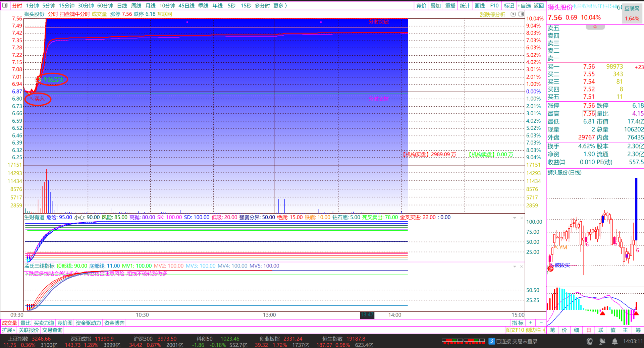Screen dimensions: 644x348
Task: Open the 画线 drawing tools
Action: click(x=480, y=6)
